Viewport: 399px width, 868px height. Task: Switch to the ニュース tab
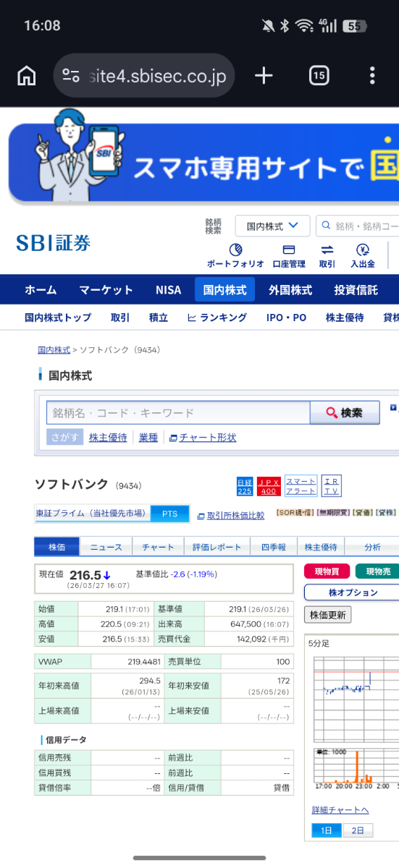106,547
